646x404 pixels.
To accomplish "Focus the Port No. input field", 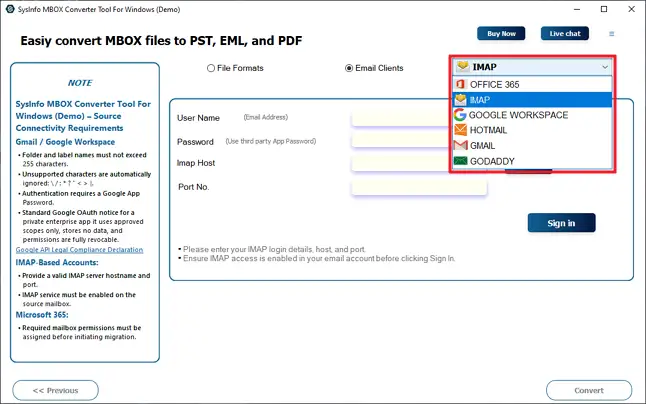I will (x=419, y=187).
